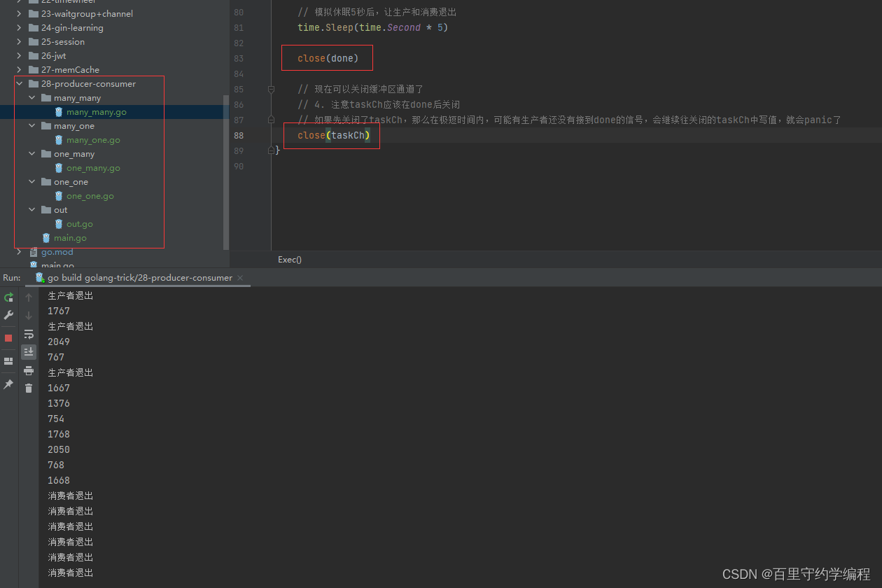This screenshot has height=588, width=882.
Task: Click the project tree vertical scrollbar
Action: pos(225,171)
